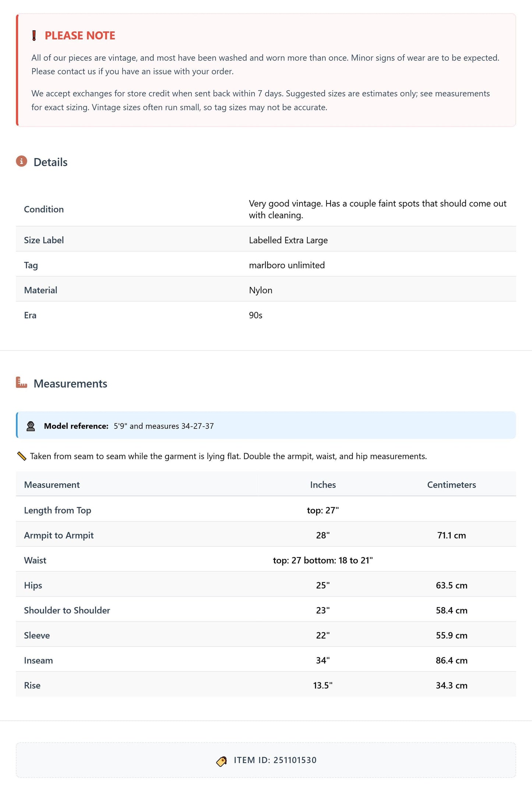Click the Measurement column header
532x791 pixels.
[x=52, y=485]
